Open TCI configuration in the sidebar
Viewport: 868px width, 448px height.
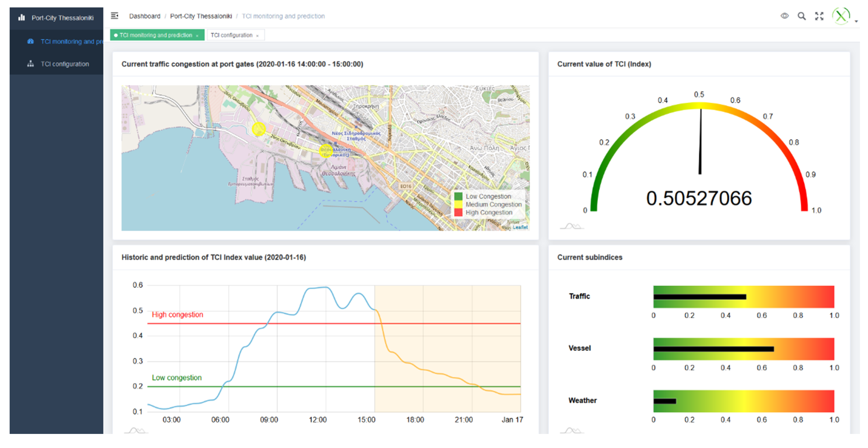tap(65, 64)
